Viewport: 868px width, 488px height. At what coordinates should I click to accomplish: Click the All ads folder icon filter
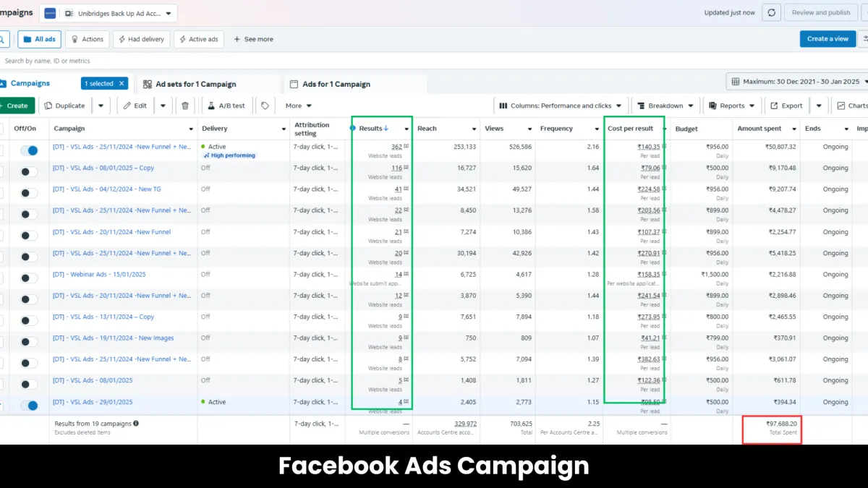pos(27,39)
